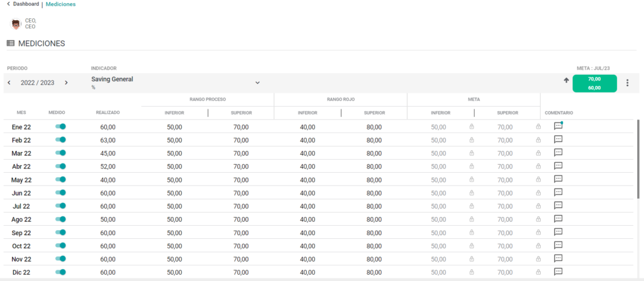Click lock icon beside Feb 22 meta inferior

pyautogui.click(x=472, y=140)
